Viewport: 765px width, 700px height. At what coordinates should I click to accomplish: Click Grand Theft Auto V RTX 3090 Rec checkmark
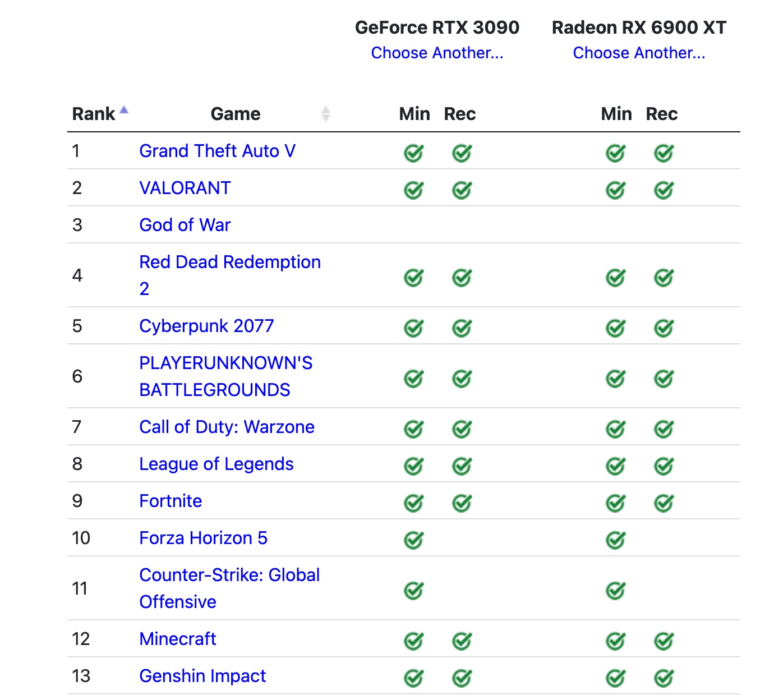(x=462, y=153)
